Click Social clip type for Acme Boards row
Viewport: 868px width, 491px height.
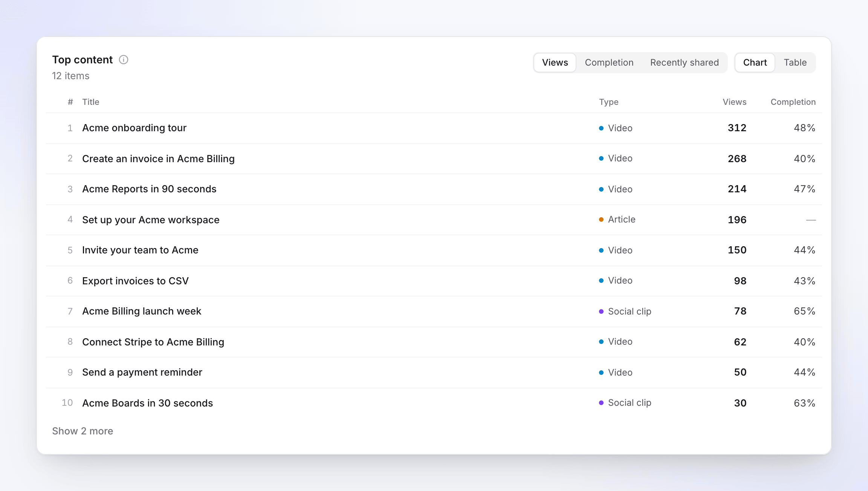tap(625, 403)
